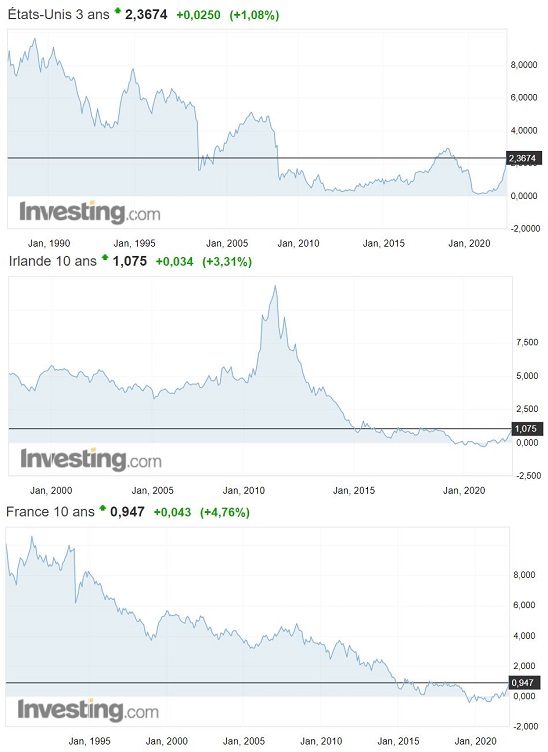Click the +3,31% change for Irlande
Screen dimensions: 548x752
[x=227, y=262]
